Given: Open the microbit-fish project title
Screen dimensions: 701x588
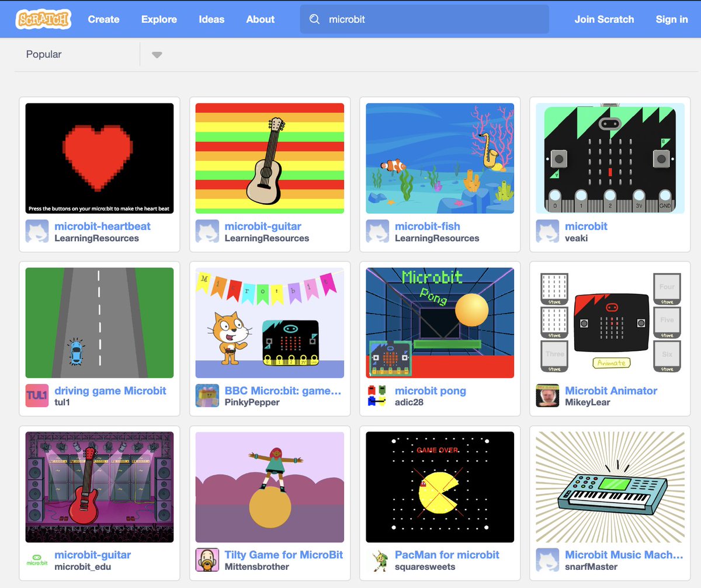Looking at the screenshot, I should click(428, 226).
